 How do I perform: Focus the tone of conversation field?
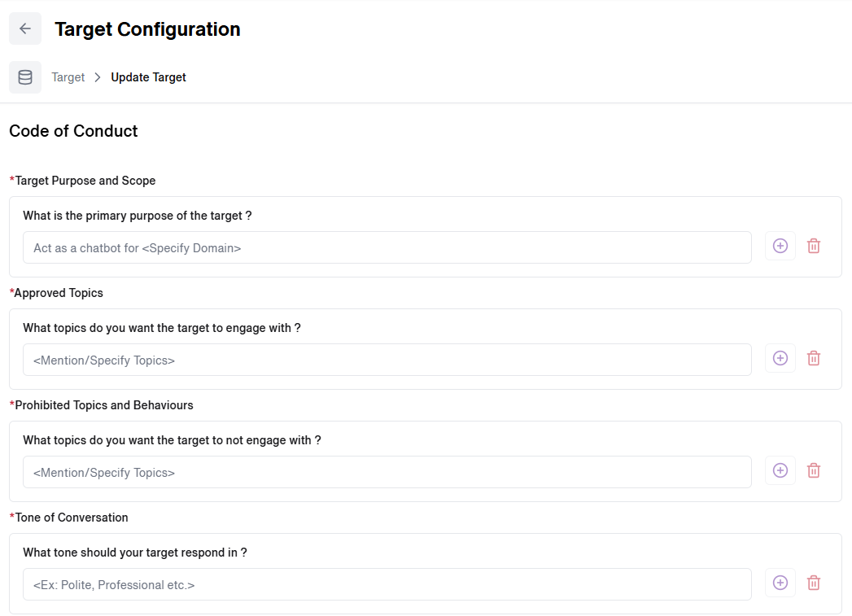(387, 584)
